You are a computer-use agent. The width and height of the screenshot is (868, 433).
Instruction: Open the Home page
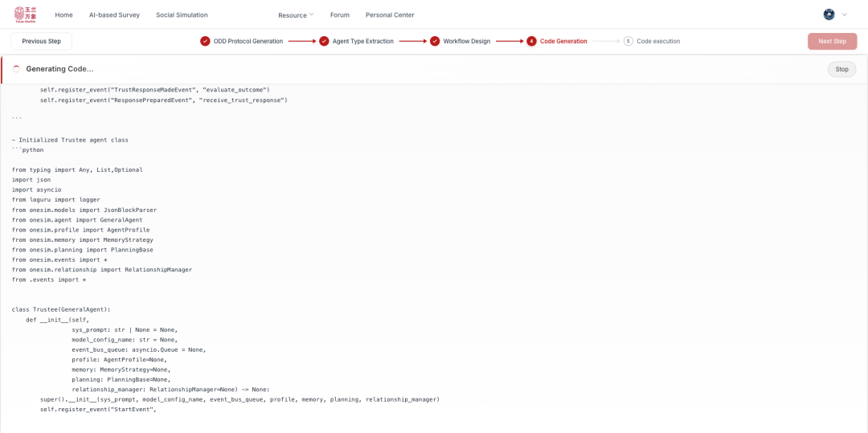click(63, 15)
